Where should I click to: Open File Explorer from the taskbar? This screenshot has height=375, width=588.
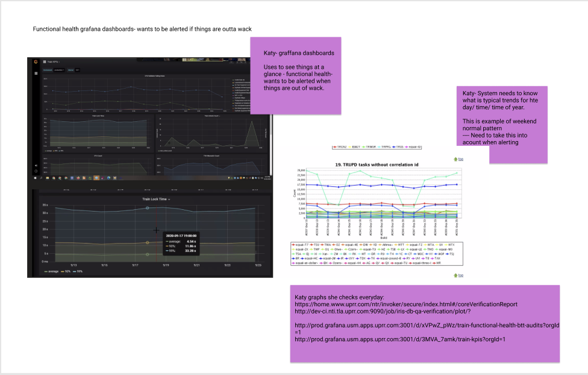pos(48,178)
